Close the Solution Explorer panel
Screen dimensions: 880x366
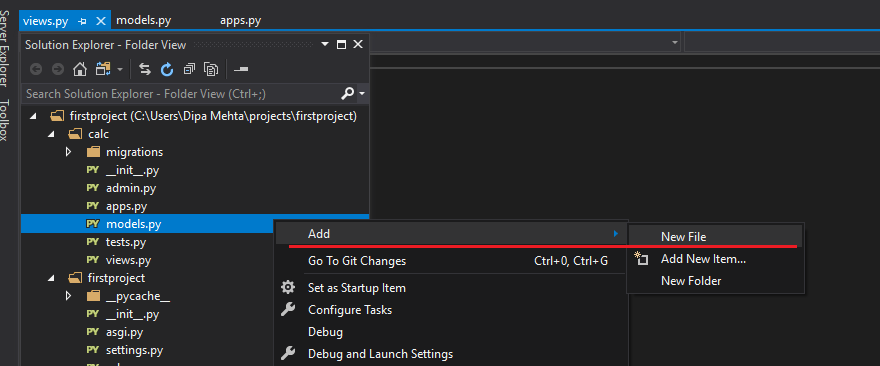point(358,44)
